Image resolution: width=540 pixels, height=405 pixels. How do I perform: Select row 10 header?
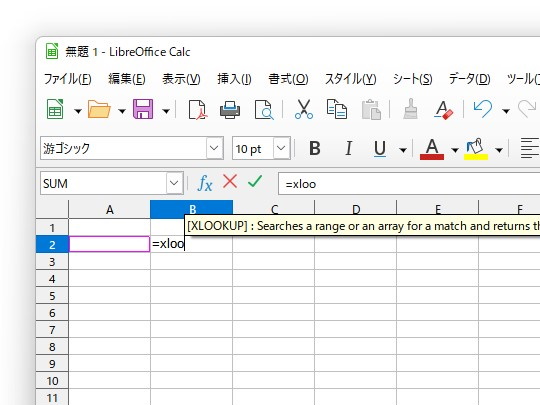[x=52, y=381]
